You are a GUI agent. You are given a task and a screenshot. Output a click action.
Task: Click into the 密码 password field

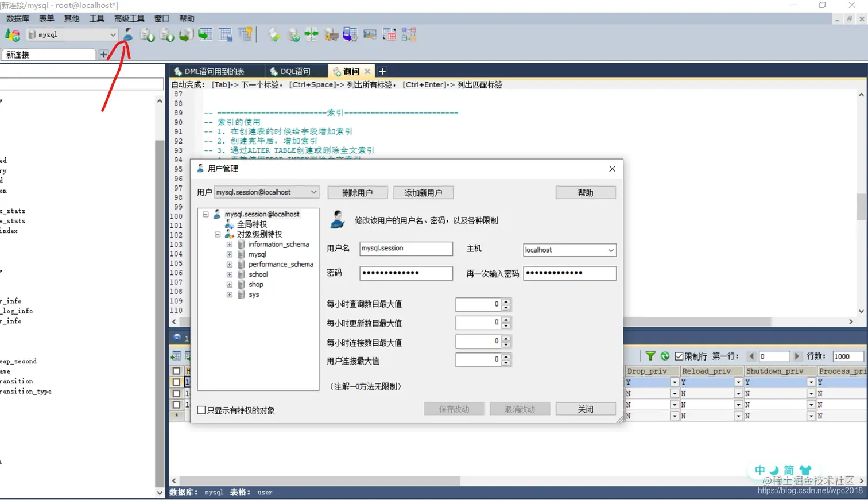point(406,273)
